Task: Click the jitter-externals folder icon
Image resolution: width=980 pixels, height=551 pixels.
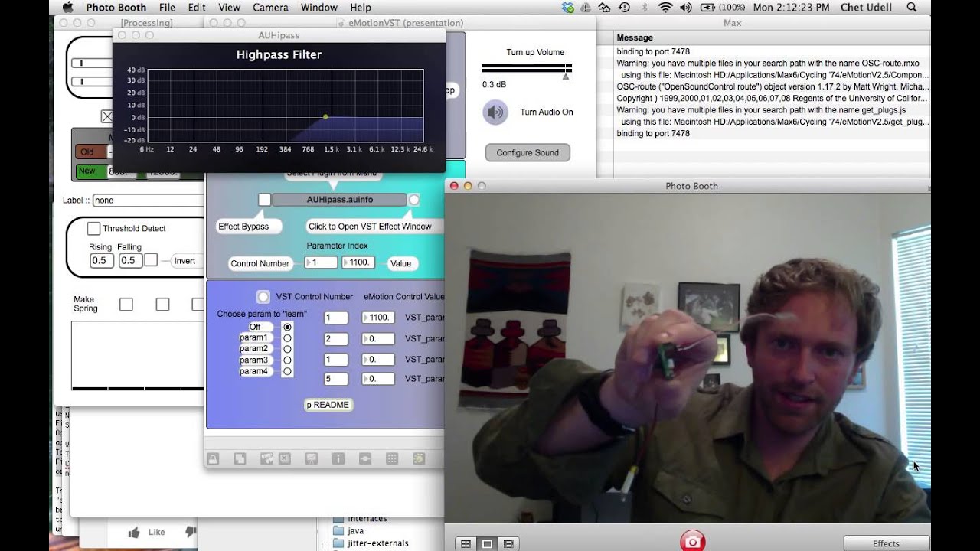Action: tap(338, 543)
